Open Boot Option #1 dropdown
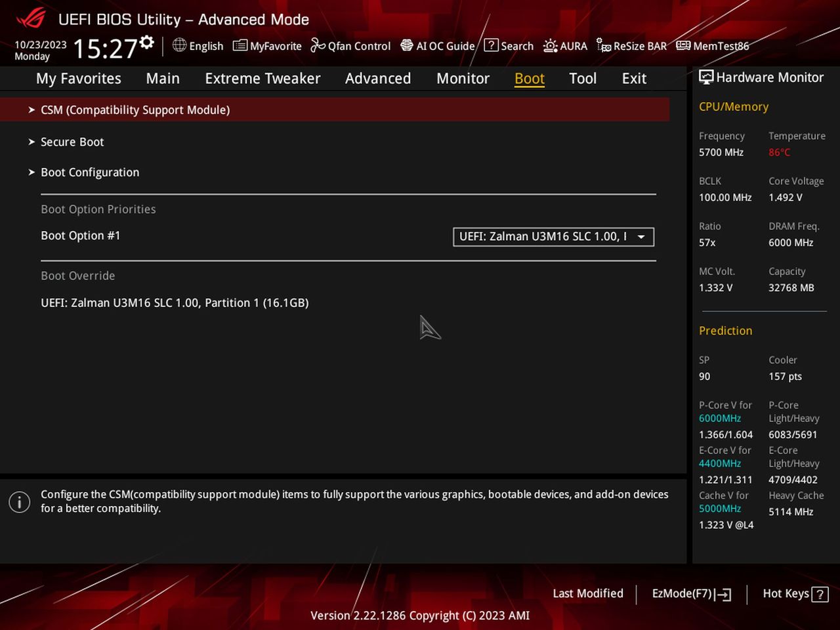The height and width of the screenshot is (630, 840). [x=553, y=236]
